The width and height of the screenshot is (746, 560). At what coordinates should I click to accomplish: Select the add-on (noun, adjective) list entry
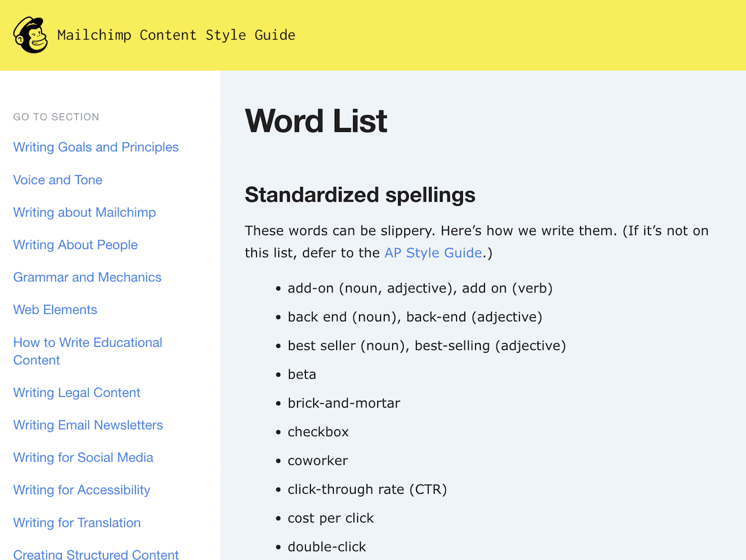420,288
